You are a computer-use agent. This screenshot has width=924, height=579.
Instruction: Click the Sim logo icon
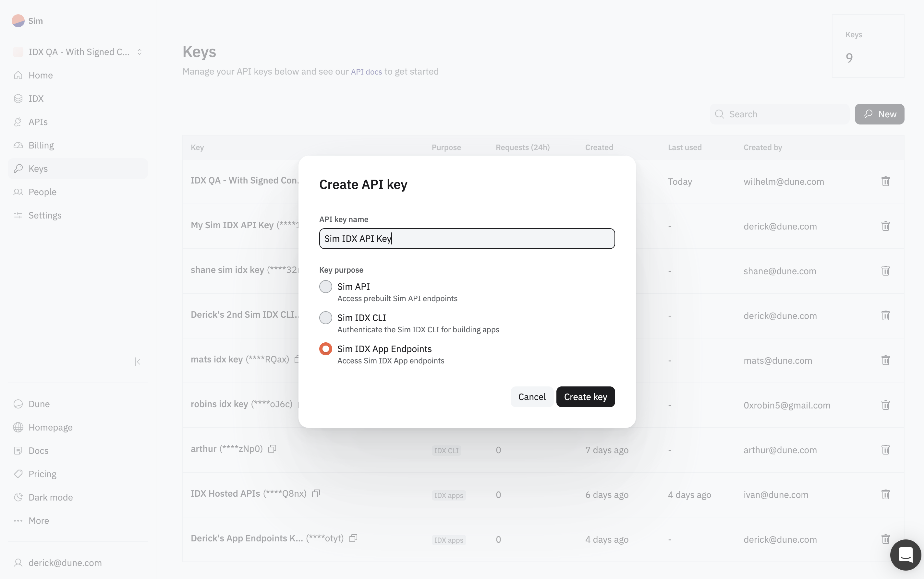coord(18,21)
